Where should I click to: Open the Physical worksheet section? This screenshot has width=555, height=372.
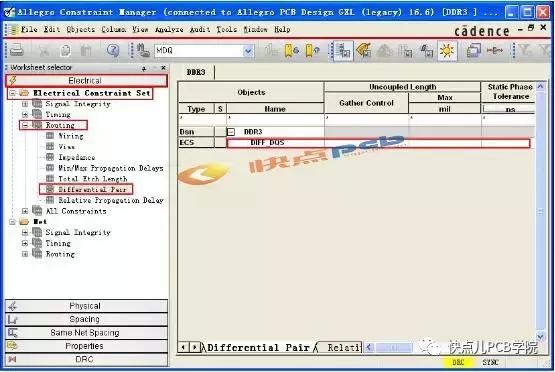coord(86,306)
